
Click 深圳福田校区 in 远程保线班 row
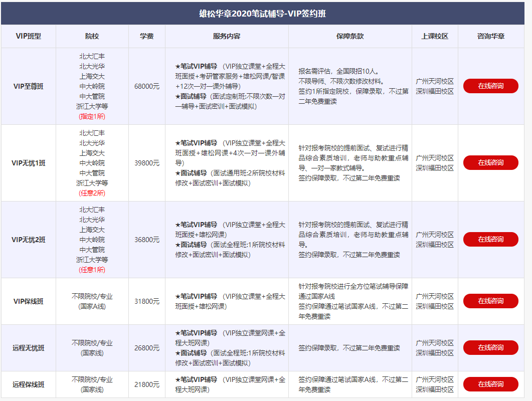pyautogui.click(x=435, y=389)
